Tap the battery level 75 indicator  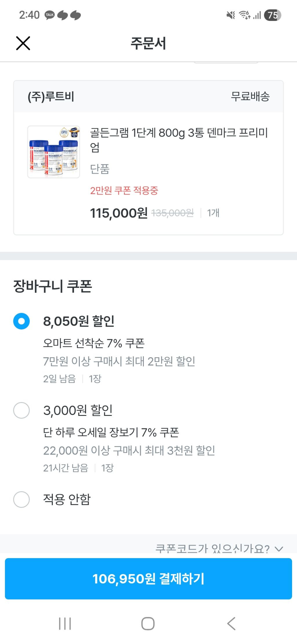coord(272,15)
